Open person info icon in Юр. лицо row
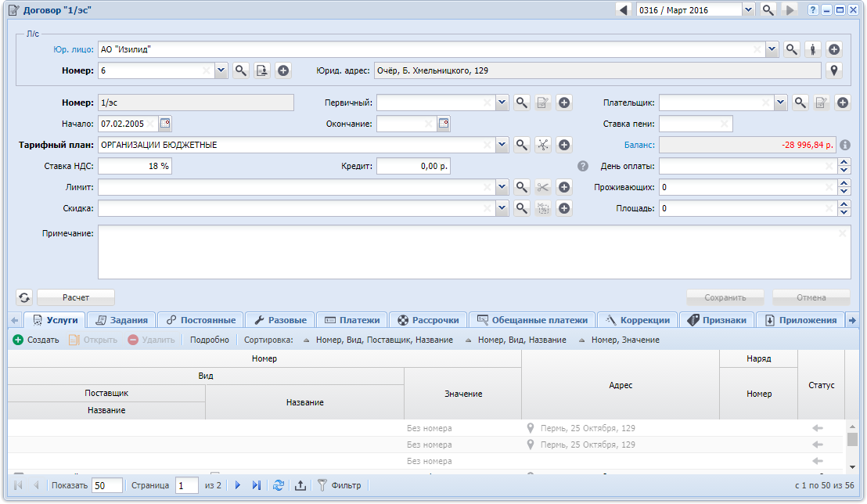The image size is (867, 504). (813, 49)
